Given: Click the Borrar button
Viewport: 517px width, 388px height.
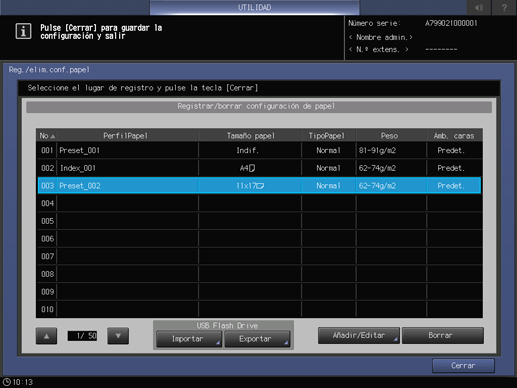Looking at the screenshot, I should (443, 335).
